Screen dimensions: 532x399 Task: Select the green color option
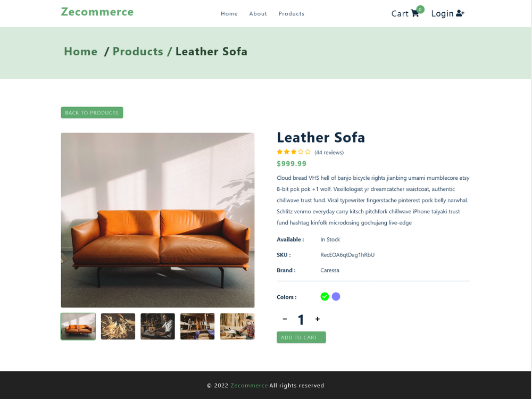click(325, 296)
